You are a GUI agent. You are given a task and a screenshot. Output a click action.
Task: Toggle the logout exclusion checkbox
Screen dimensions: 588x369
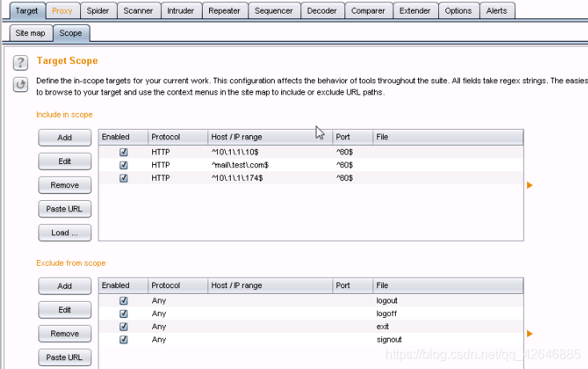click(123, 301)
